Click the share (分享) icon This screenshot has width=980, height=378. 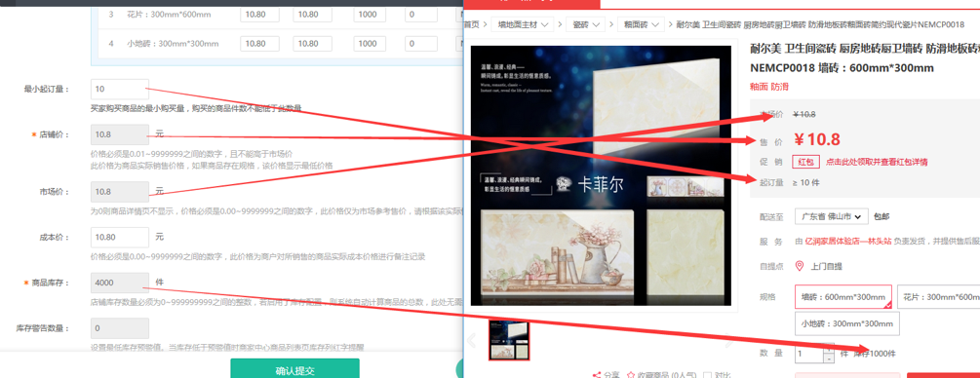point(596,375)
